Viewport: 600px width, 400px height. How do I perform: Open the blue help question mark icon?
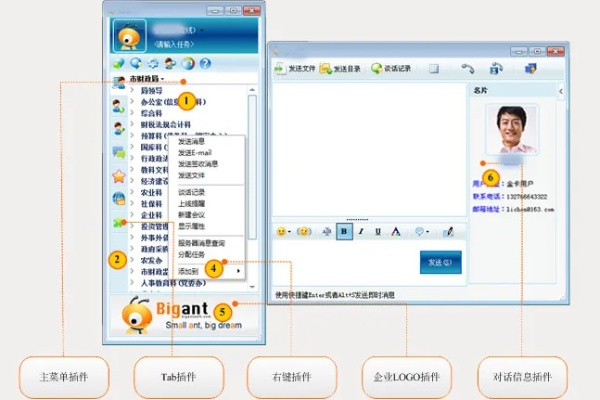[x=205, y=63]
